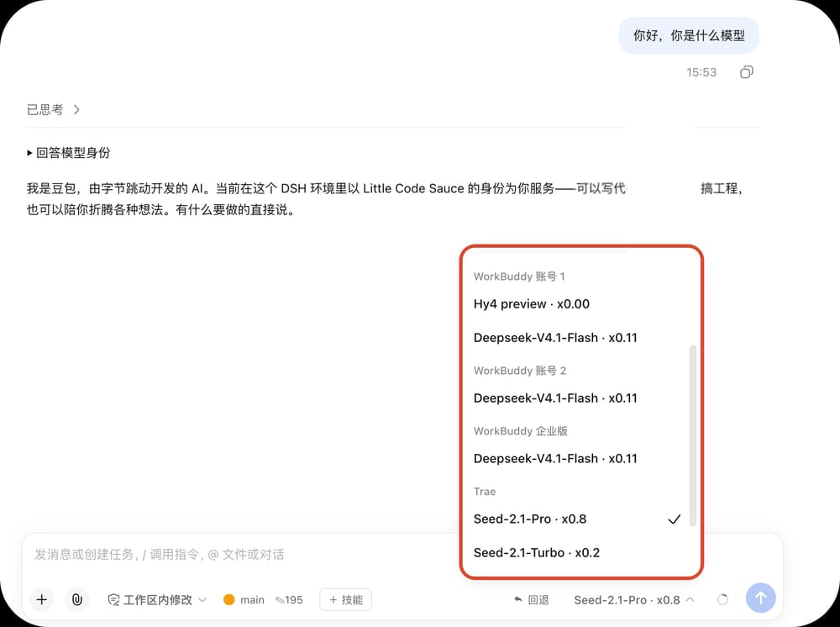Expand the 已思考 thinking section
840x627 pixels.
[53, 109]
